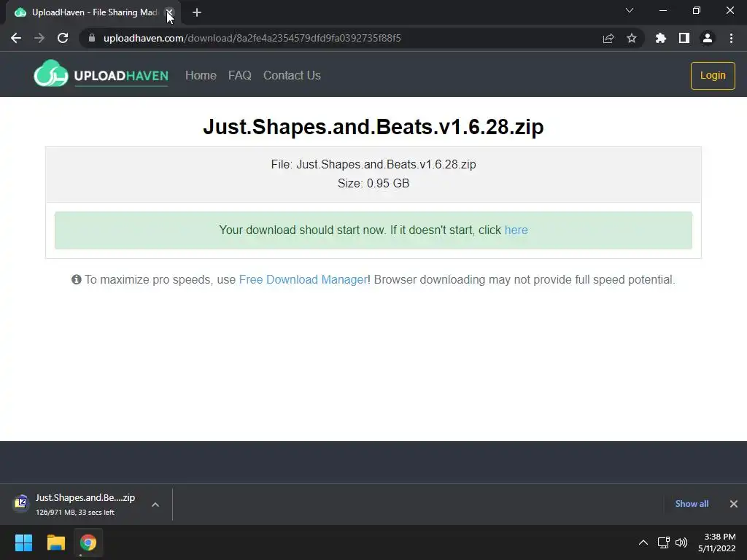Click the 'File: Just.Shapes.and.Beats.v1.6.28.zip' line

click(x=373, y=164)
